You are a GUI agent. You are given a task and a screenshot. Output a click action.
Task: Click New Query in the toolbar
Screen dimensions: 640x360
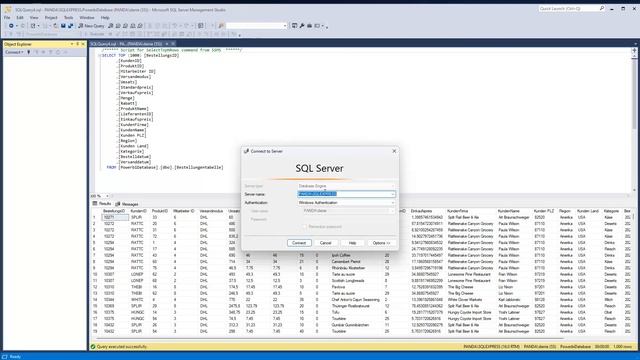point(91,26)
